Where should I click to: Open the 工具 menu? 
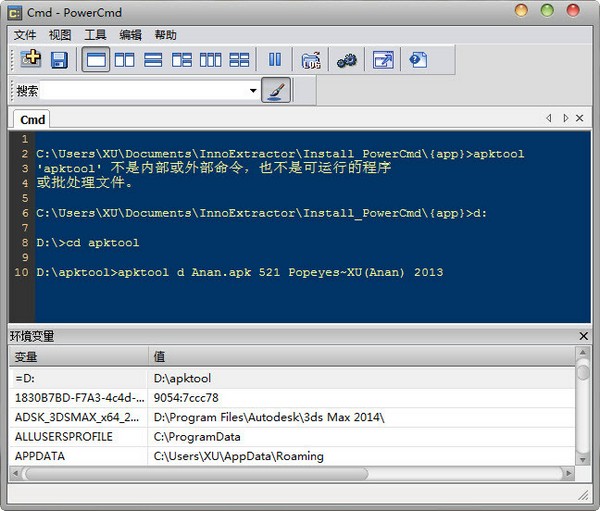pyautogui.click(x=95, y=34)
